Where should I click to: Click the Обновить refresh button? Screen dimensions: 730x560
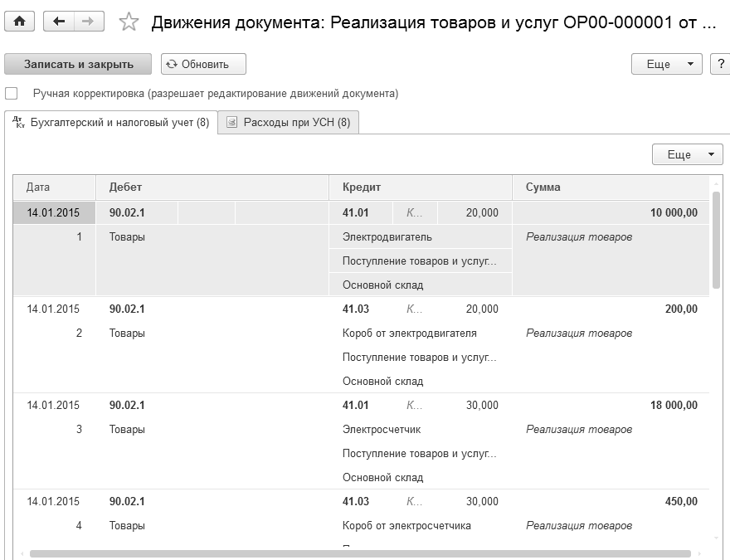pos(203,64)
